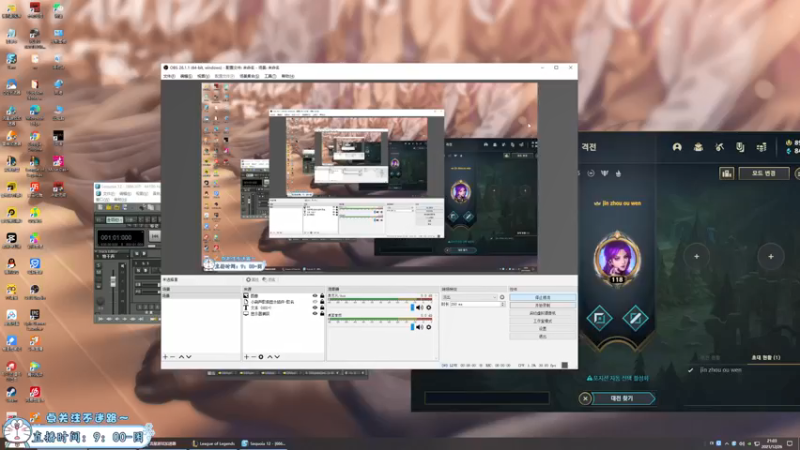Toggle visibility of the text (GDI+) source
The height and width of the screenshot is (450, 800).
315,308
